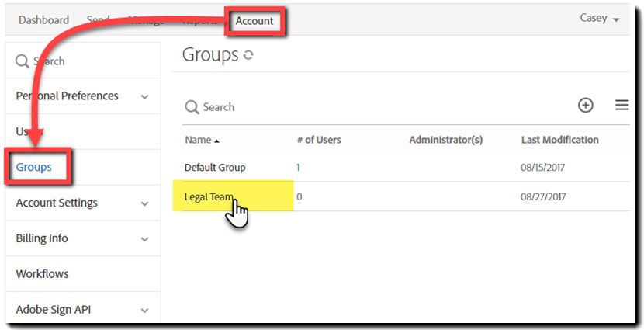Select the Default Group row
Screen dimensions: 644x330
pos(215,168)
